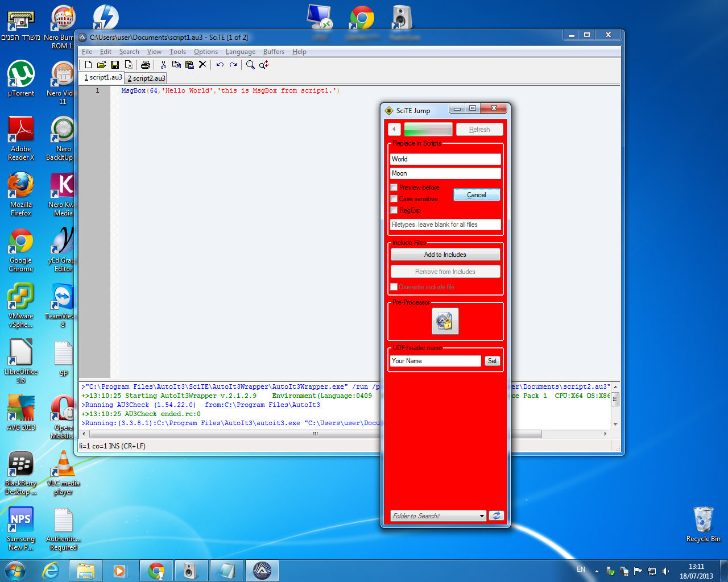Click the Cut scissors toolbar icon
728x582 pixels.
(163, 65)
